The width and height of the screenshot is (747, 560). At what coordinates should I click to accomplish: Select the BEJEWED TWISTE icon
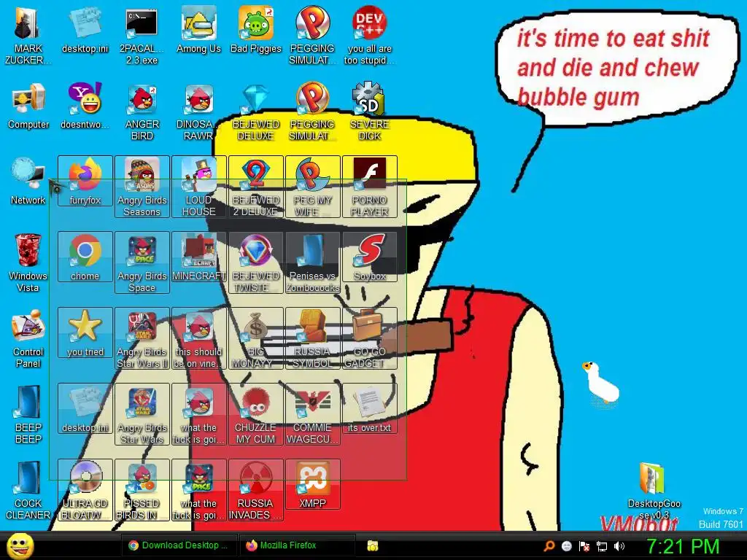pos(256,262)
